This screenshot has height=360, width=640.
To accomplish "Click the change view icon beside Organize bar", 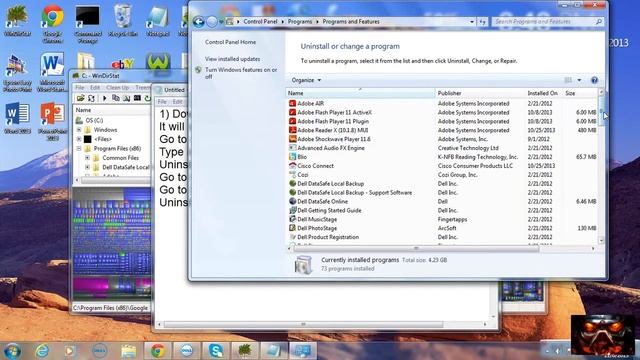I will (568, 80).
